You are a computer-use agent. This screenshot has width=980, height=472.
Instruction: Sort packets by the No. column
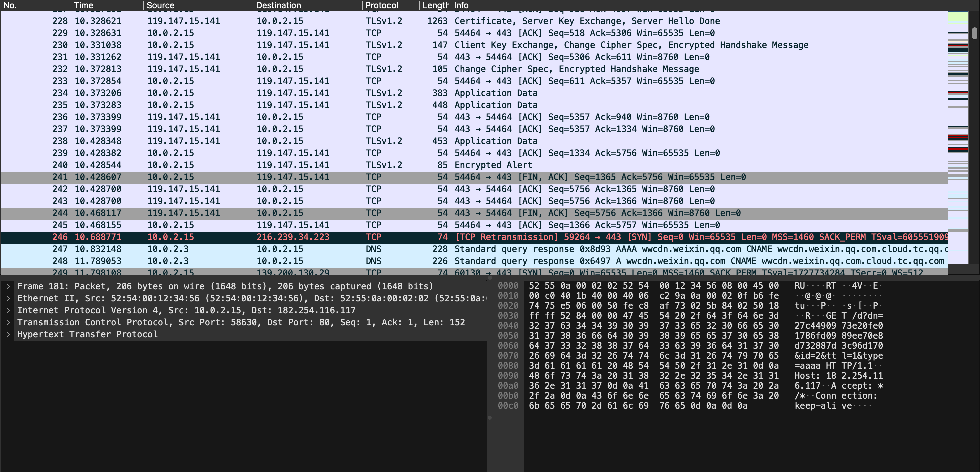(35, 5)
